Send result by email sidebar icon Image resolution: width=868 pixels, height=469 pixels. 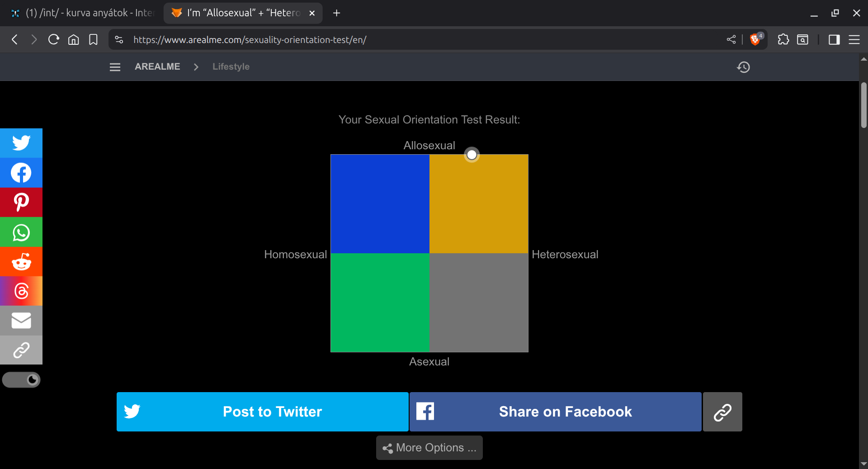click(21, 321)
